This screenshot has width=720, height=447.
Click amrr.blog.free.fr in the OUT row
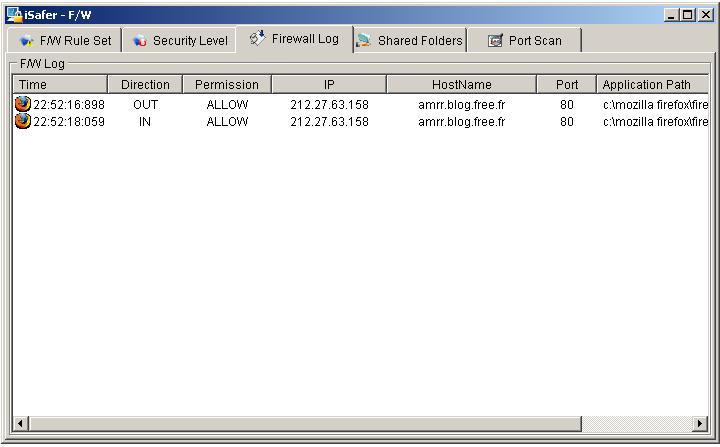461,105
